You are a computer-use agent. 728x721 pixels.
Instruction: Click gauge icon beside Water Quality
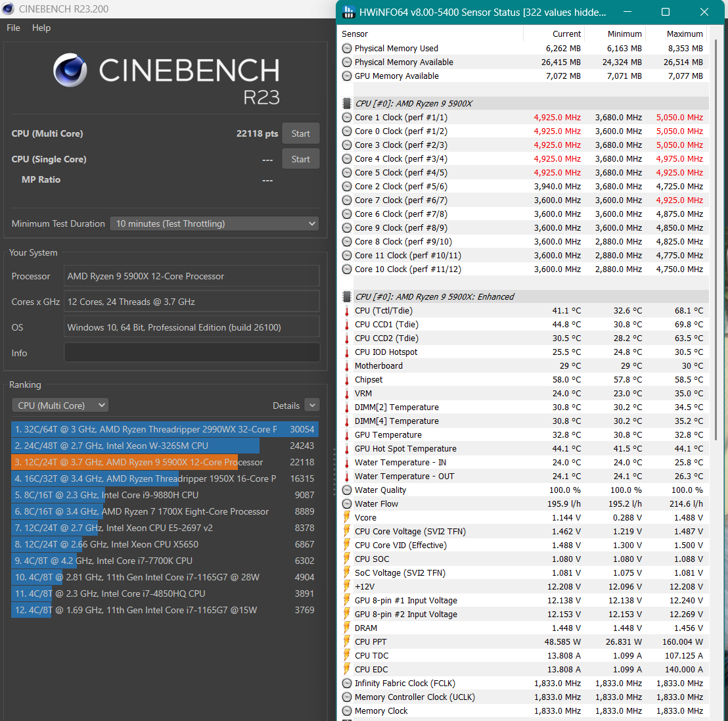coord(347,490)
